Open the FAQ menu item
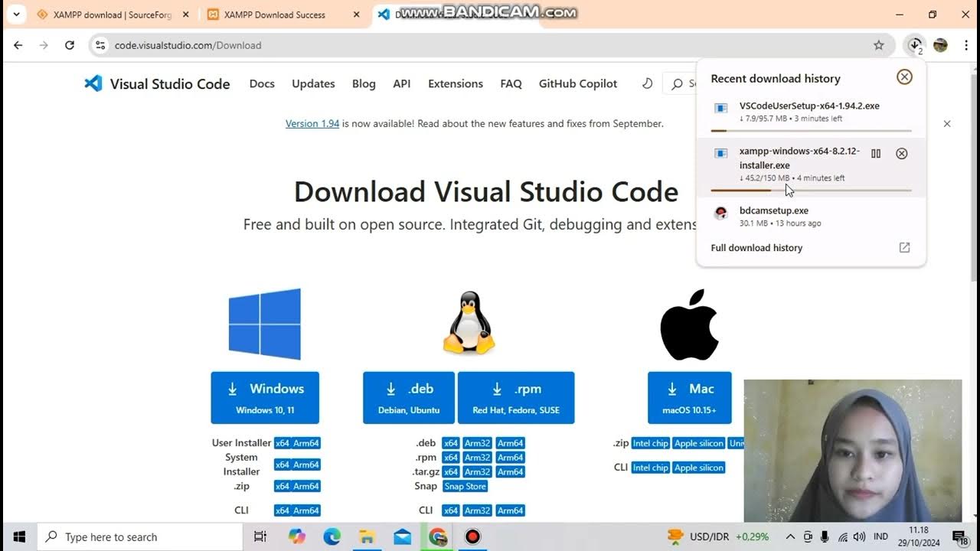Viewport: 980px width, 551px height. point(511,83)
